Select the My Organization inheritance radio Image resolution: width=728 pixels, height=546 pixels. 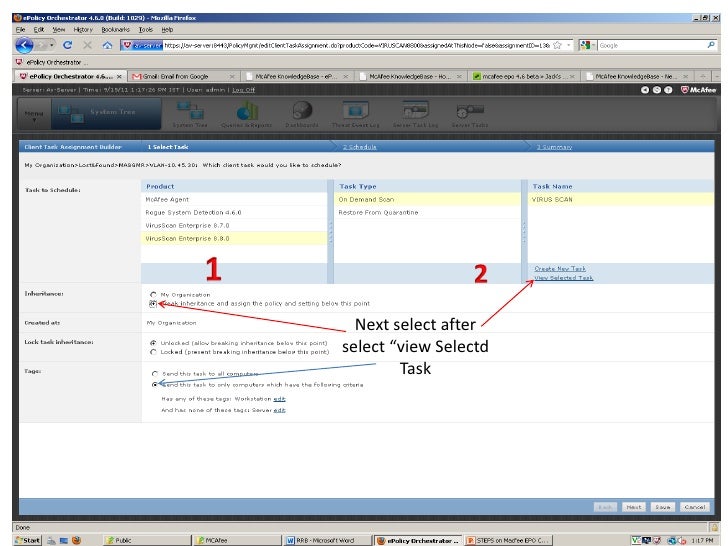[153, 294]
